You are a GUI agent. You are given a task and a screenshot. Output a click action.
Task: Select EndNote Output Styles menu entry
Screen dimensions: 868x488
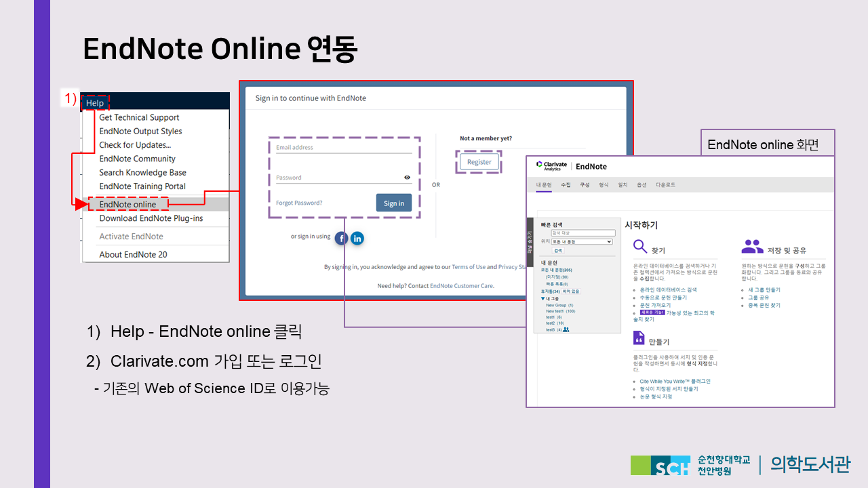pyautogui.click(x=140, y=131)
